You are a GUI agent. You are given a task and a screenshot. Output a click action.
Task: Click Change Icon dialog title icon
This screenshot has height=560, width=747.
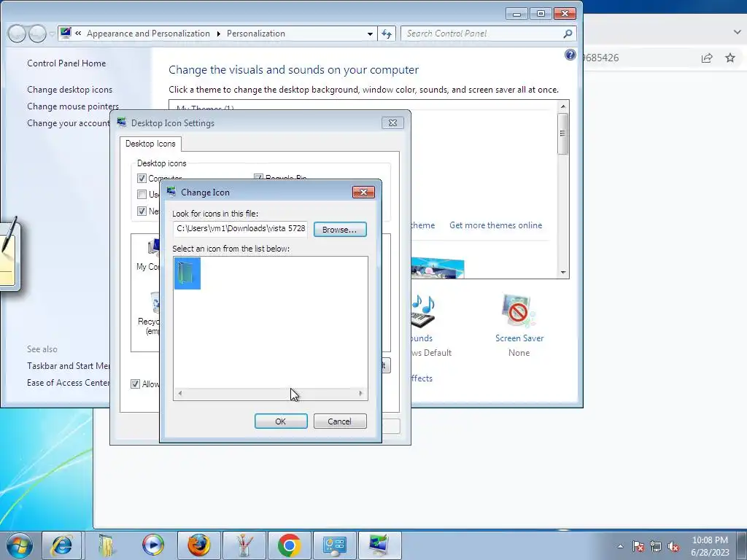(171, 192)
